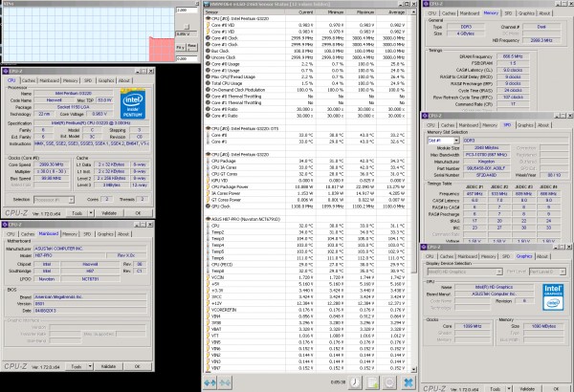Click HWiNFO sensor list scrollbar up arrow
The image size is (574, 392).
(x=413, y=12)
